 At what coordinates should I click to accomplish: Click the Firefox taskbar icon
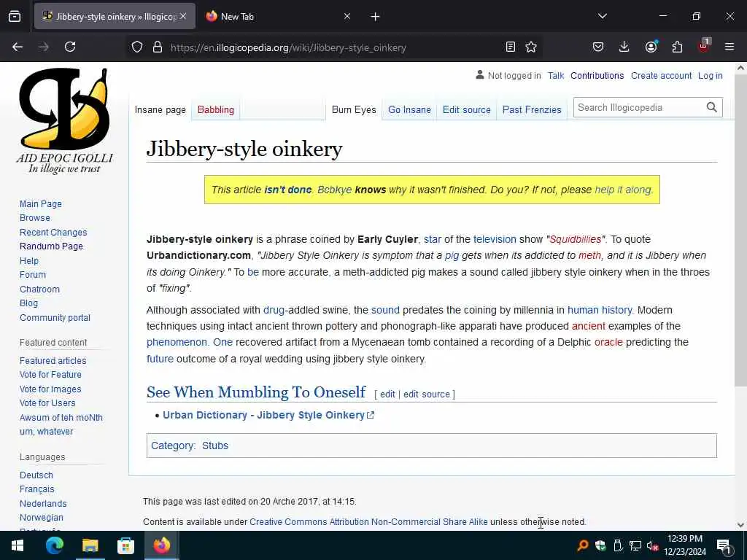pyautogui.click(x=161, y=545)
